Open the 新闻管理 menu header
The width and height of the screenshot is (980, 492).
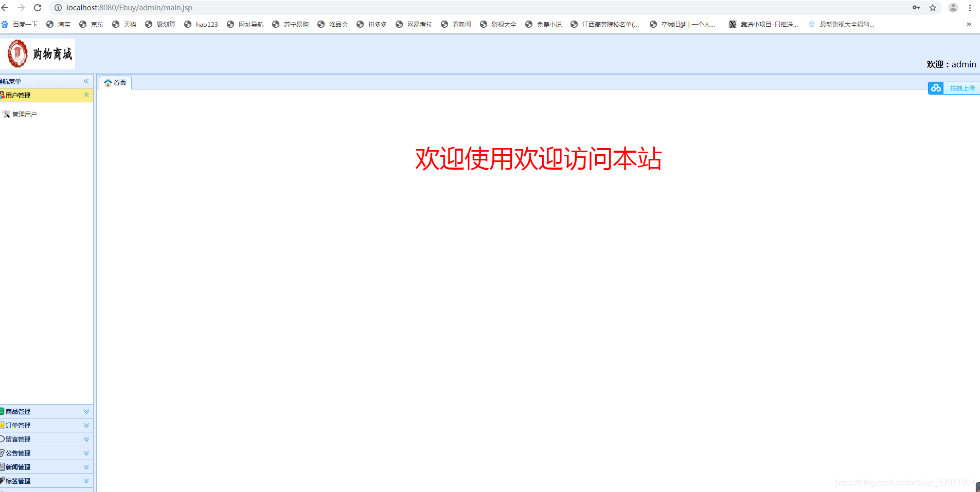[x=46, y=467]
